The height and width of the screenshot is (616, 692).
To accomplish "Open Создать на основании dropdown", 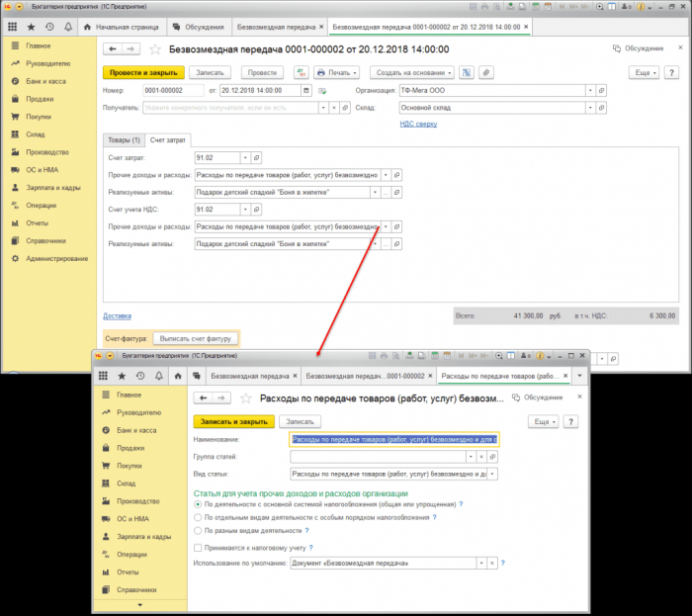I will click(412, 73).
